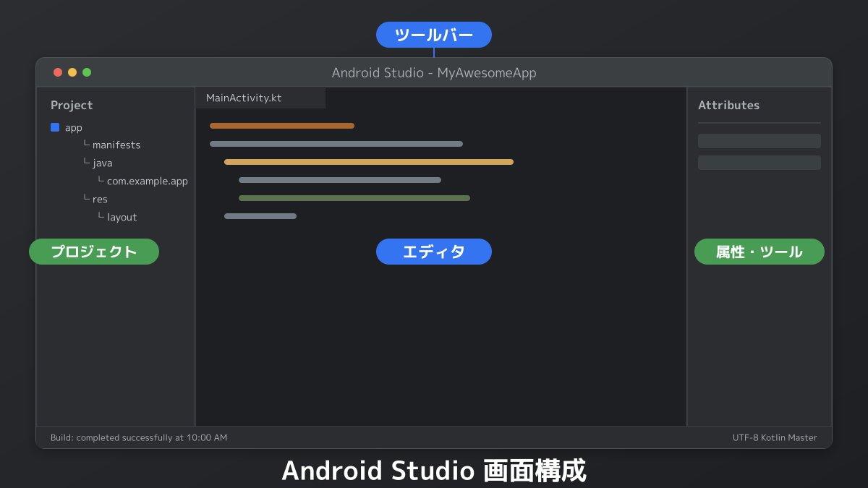Image resolution: width=868 pixels, height=488 pixels.
Task: Expand the res folder node
Action: point(100,200)
